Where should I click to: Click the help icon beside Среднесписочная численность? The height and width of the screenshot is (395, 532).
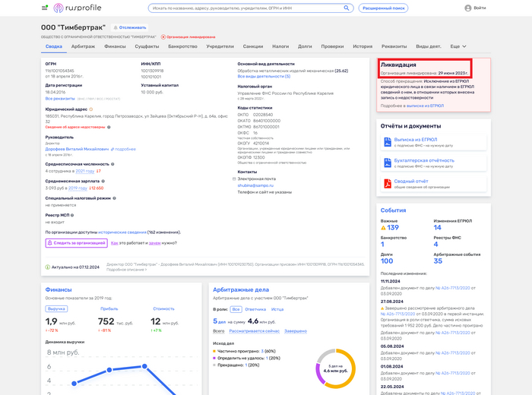(x=112, y=163)
